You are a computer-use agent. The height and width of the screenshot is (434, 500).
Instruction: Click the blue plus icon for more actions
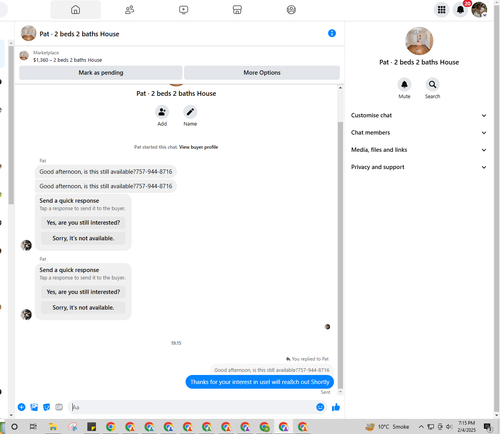click(21, 407)
